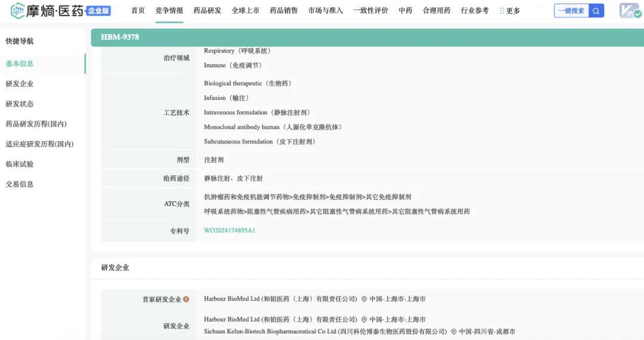The width and height of the screenshot is (644, 340).
Task: Open 药品研发历程(国内) sidebar section
Action: point(36,124)
